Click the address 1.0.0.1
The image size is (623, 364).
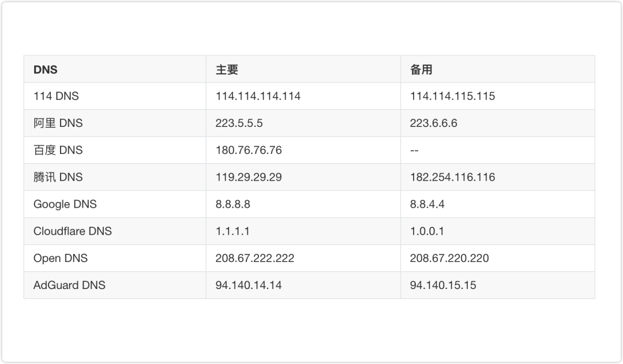pos(427,231)
